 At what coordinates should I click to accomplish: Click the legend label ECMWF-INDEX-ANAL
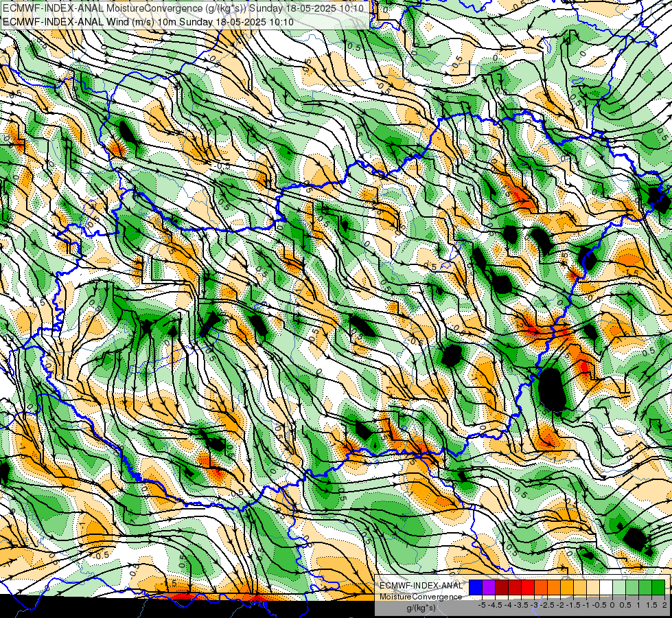421,586
